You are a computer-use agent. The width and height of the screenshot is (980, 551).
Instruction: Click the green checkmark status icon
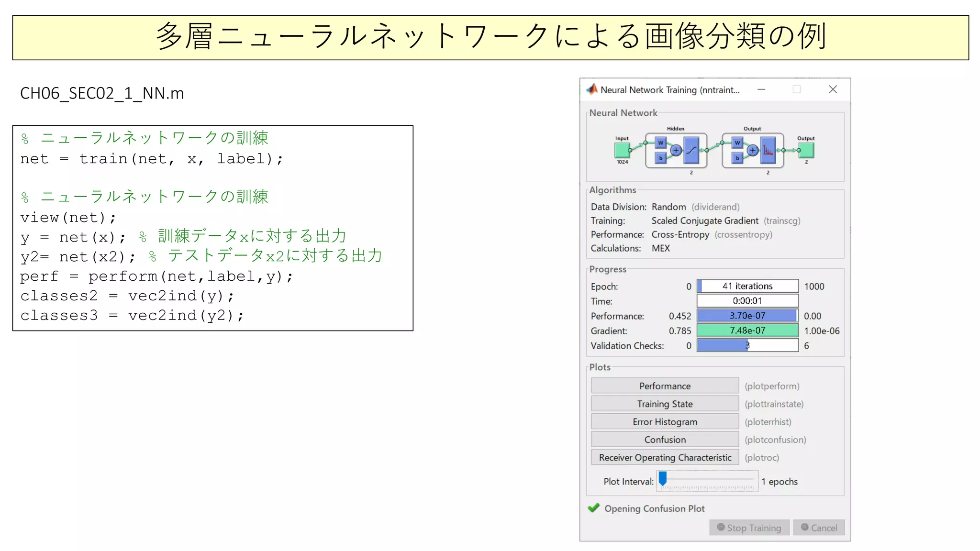(x=594, y=508)
